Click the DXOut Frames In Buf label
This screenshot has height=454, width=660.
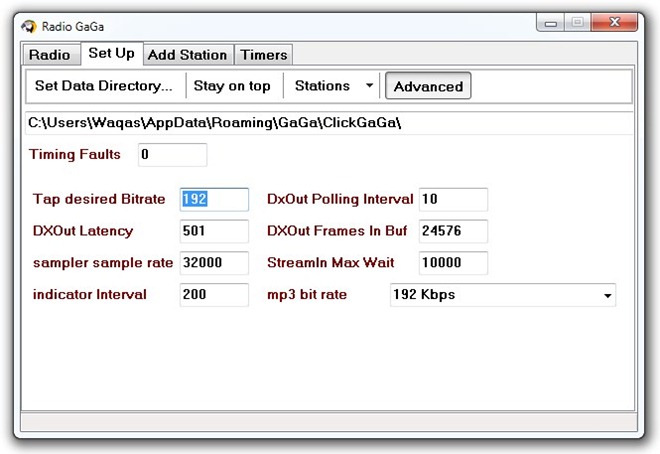(337, 231)
